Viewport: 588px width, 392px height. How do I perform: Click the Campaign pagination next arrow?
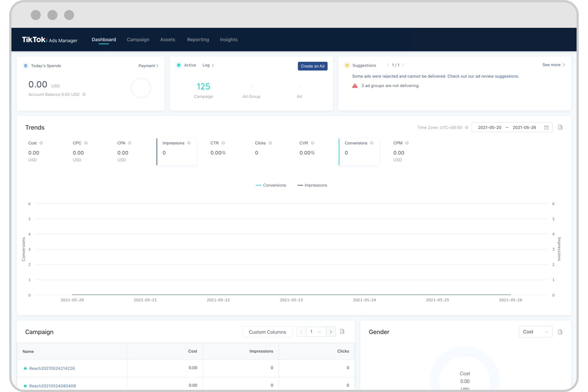(331, 332)
